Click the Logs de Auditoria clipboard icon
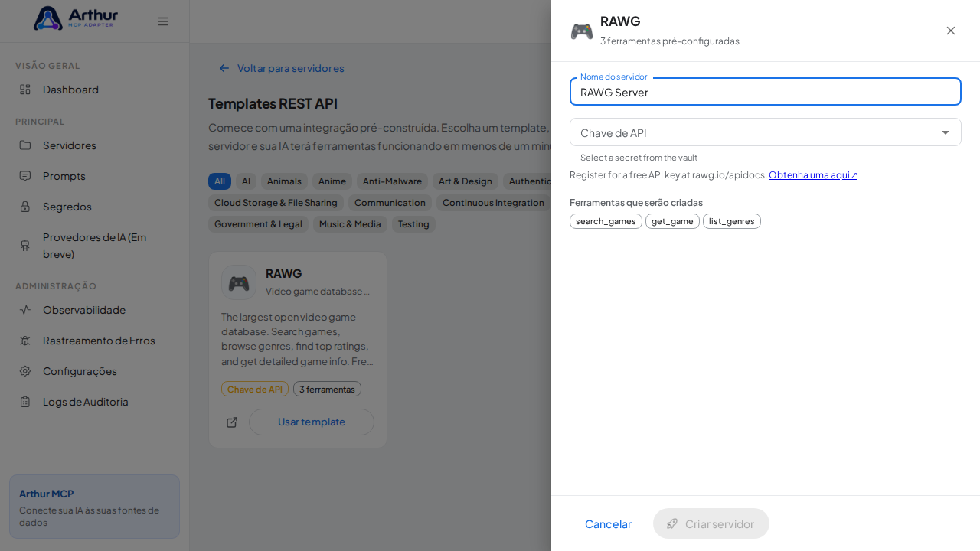The width and height of the screenshot is (980, 551). click(x=25, y=402)
